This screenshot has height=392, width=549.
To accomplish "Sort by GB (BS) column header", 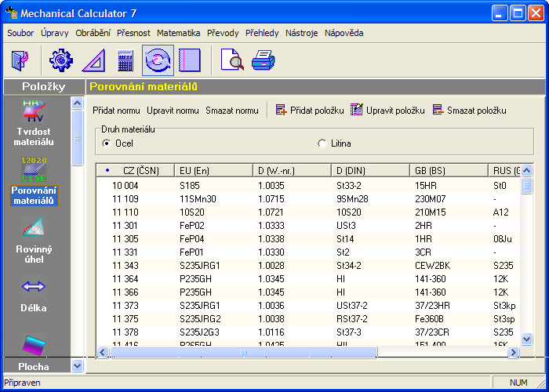I will tap(449, 170).
